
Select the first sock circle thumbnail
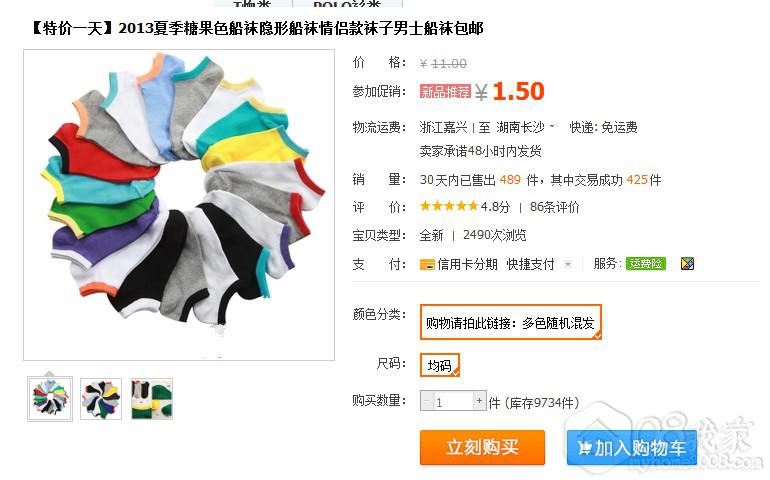50,399
